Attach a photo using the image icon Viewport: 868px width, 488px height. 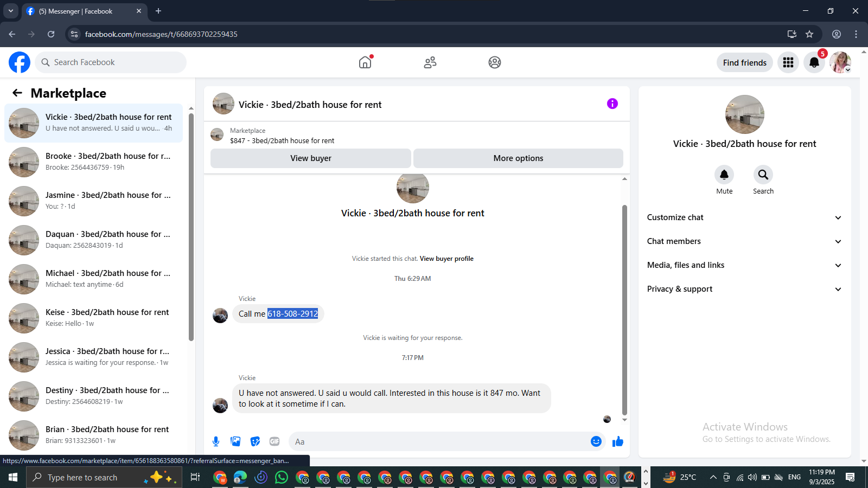[x=235, y=441]
